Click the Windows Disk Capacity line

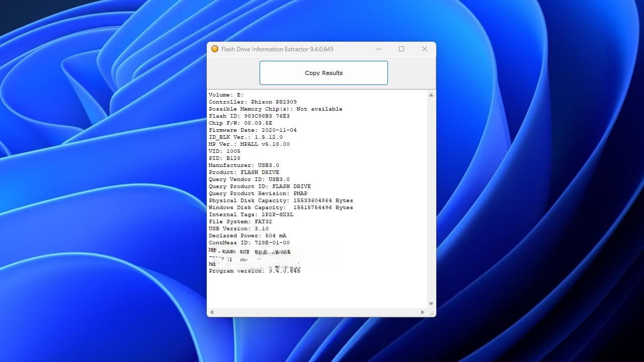pyautogui.click(x=281, y=207)
